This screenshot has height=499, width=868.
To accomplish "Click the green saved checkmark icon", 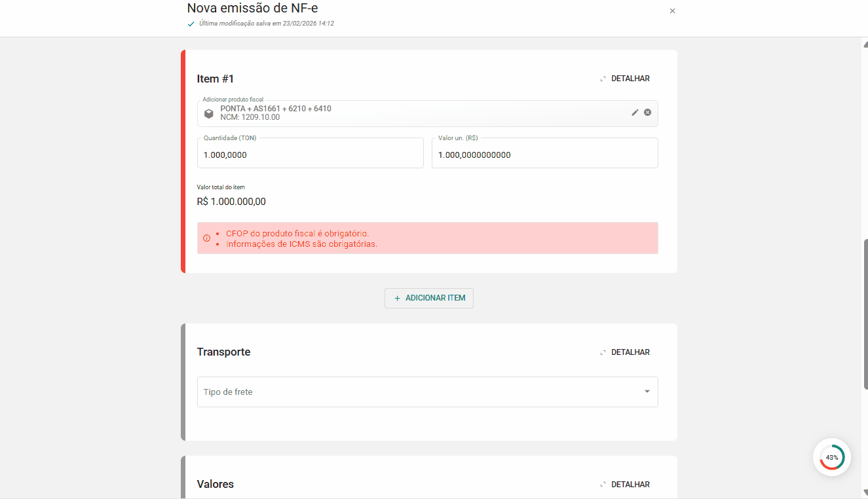I will 191,24.
